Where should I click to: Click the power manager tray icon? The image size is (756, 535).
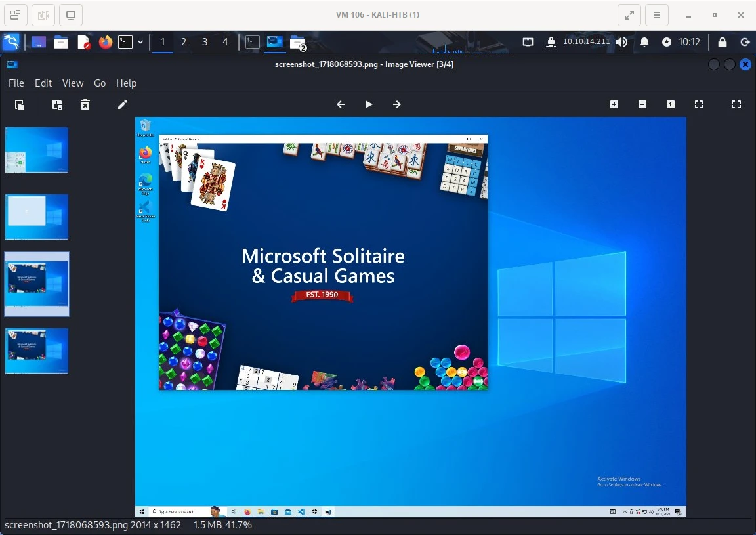(666, 42)
